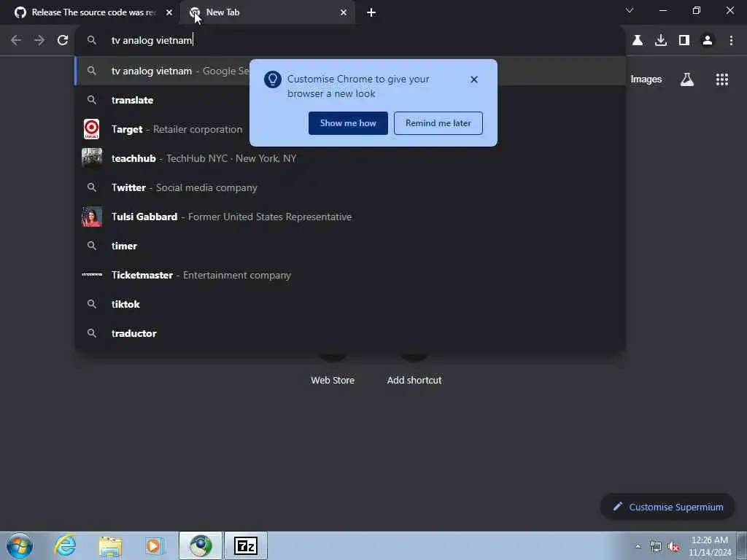Choose the 'tiktok' suggestion
The height and width of the screenshot is (560, 747).
[350, 304]
